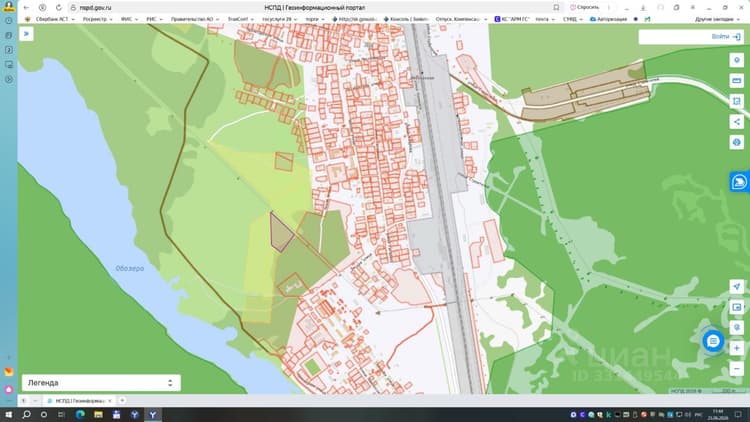Viewport: 750px width, 422px height.
Task: Select the НСПД browser tab
Action: 79,400
